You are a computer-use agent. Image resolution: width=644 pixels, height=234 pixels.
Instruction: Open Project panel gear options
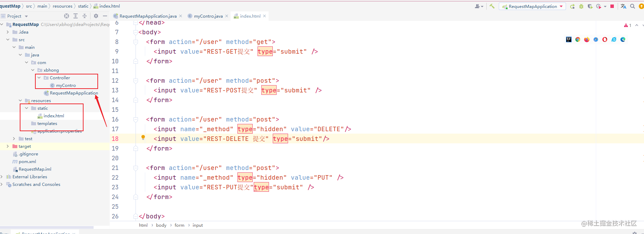pos(96,16)
